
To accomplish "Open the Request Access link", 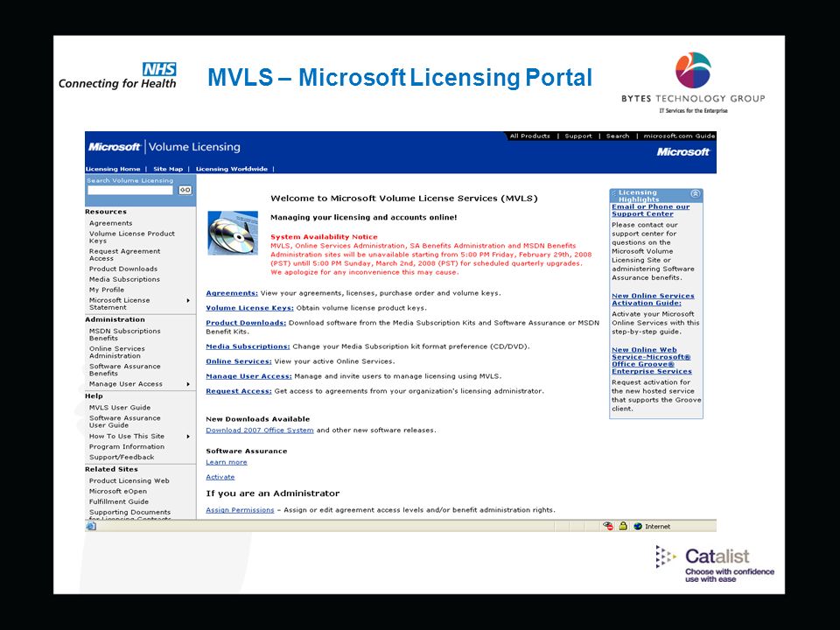I will pyautogui.click(x=238, y=392).
